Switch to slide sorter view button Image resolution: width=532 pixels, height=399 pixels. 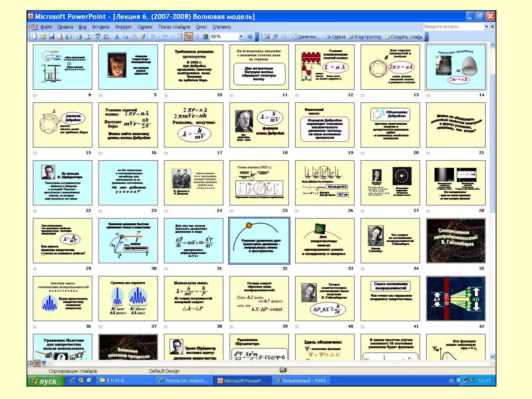pyautogui.click(x=37, y=363)
